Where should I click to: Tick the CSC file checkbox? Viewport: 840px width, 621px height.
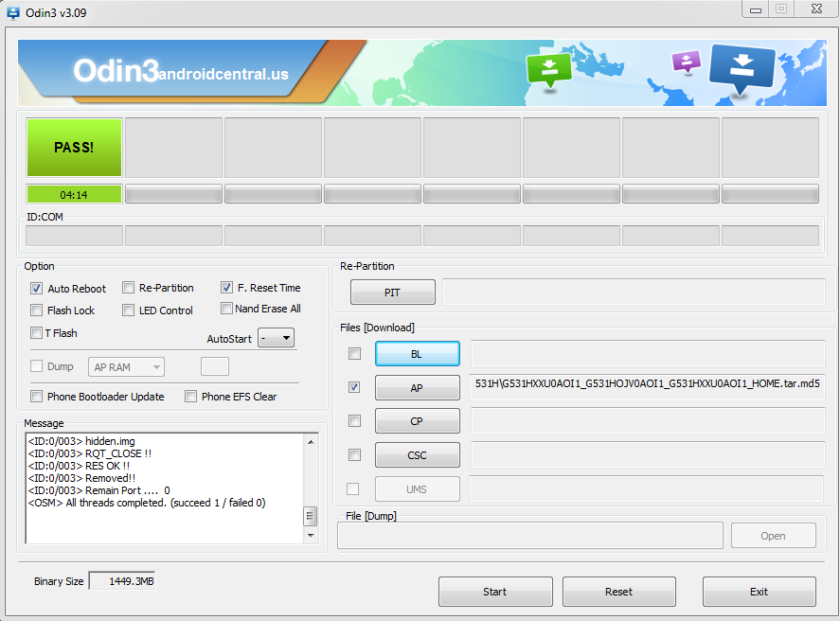(x=354, y=455)
